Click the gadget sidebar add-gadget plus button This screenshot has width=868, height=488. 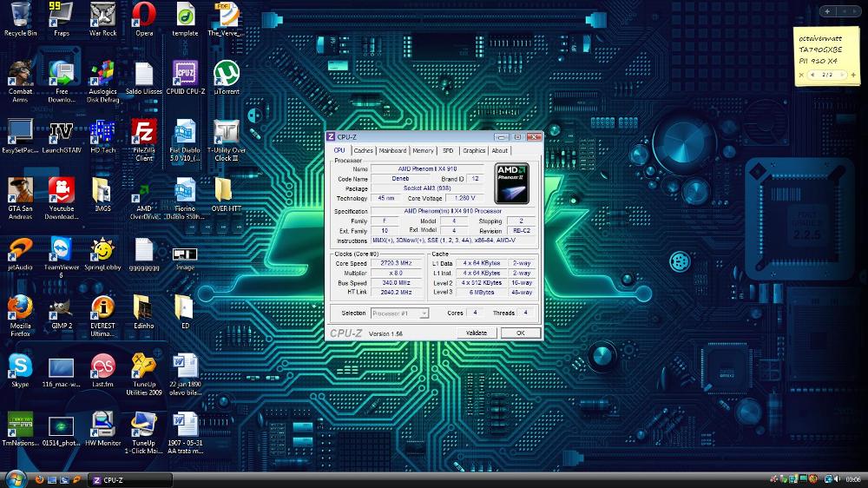coord(827,11)
